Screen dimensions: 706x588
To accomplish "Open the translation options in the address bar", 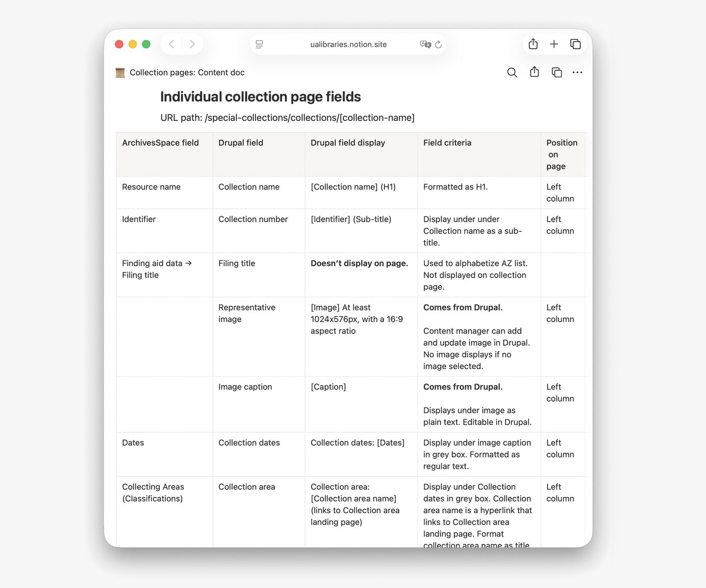I will click(x=426, y=44).
